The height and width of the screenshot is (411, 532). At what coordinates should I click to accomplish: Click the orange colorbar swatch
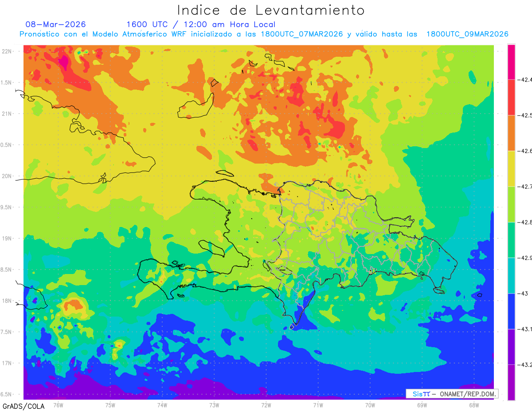[x=511, y=133]
